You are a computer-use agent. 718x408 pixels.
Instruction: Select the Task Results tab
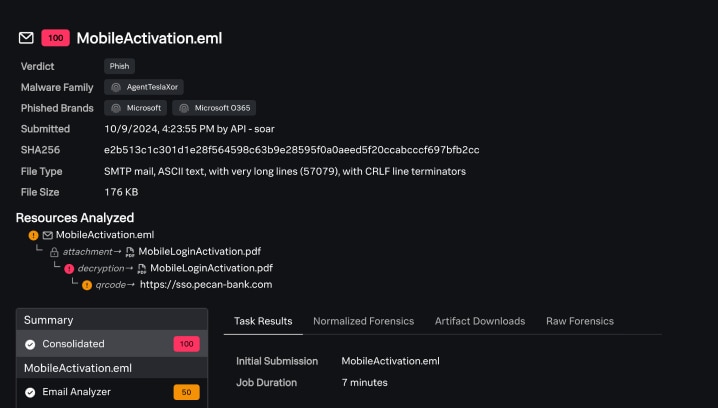(x=263, y=321)
